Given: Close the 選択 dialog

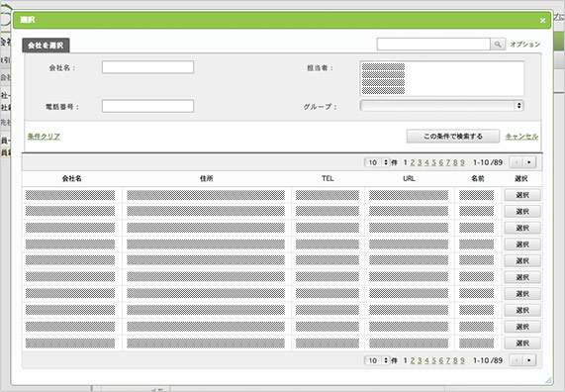Looking at the screenshot, I should coord(542,21).
